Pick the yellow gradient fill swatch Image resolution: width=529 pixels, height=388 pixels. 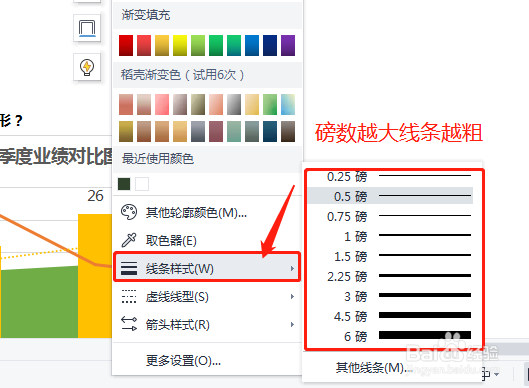(180, 45)
